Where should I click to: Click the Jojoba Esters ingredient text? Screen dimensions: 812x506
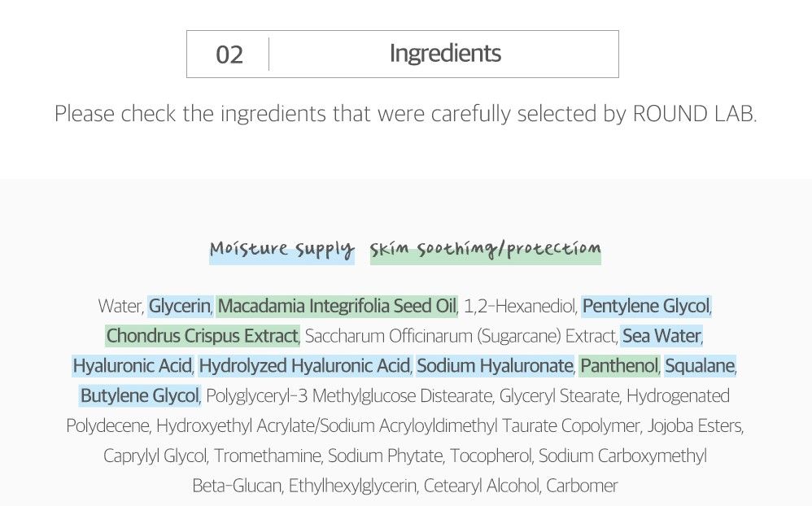pos(695,425)
